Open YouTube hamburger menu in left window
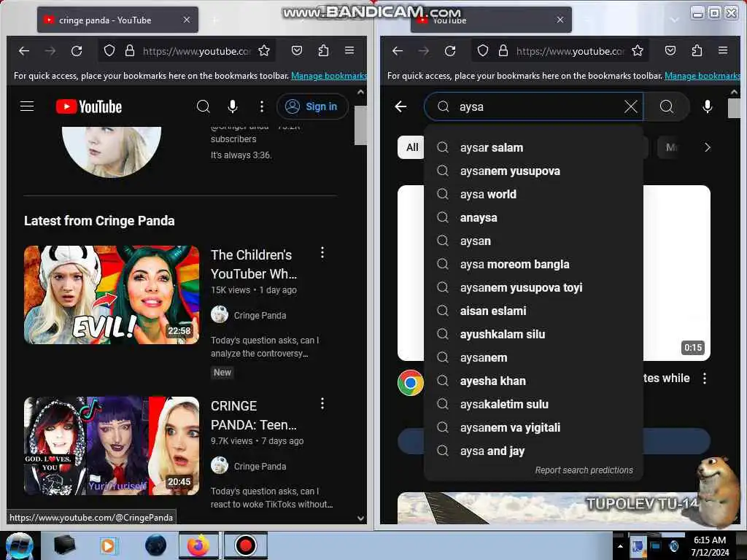The image size is (747, 560). [x=27, y=106]
